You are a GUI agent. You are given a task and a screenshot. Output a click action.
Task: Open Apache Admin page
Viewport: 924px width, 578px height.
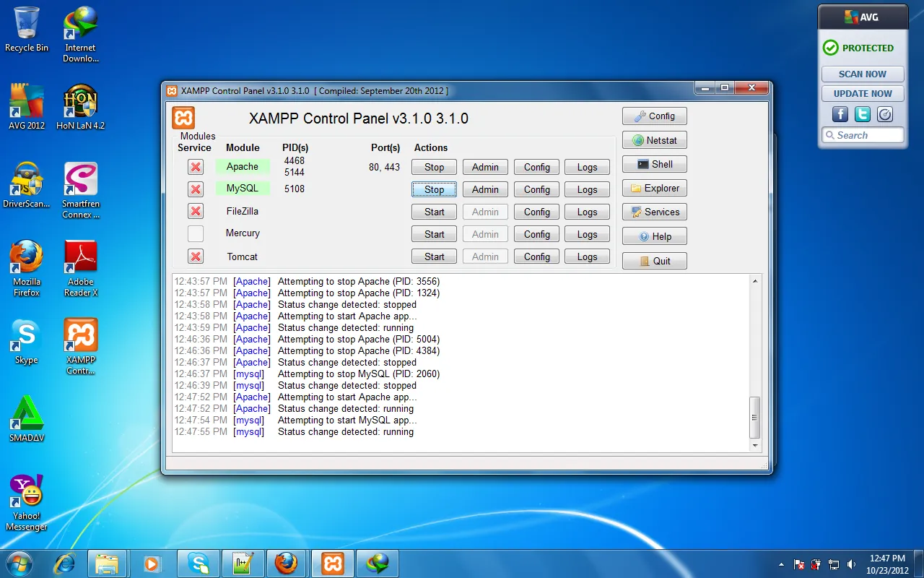pos(485,167)
